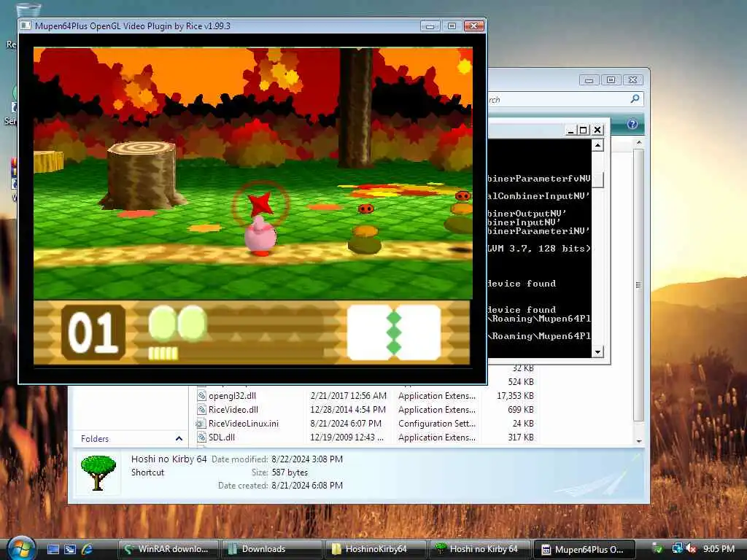Minimize the Mupen64Plus OpenGL Video window
Screen dimensions: 747x560
[430, 26]
